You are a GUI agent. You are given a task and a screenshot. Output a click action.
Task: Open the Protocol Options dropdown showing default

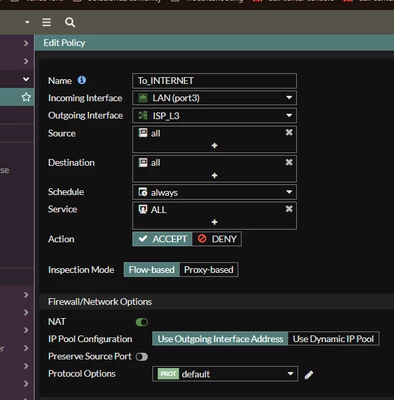225,374
